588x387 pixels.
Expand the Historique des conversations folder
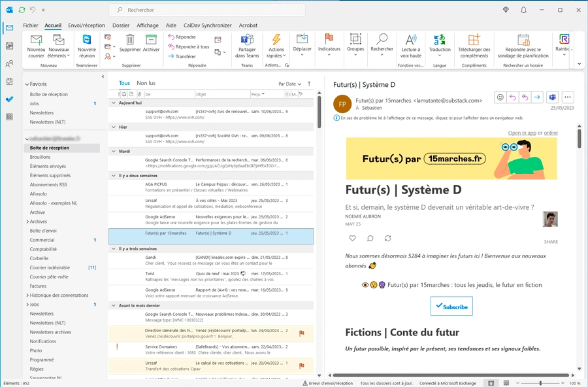pyautogui.click(x=27, y=295)
